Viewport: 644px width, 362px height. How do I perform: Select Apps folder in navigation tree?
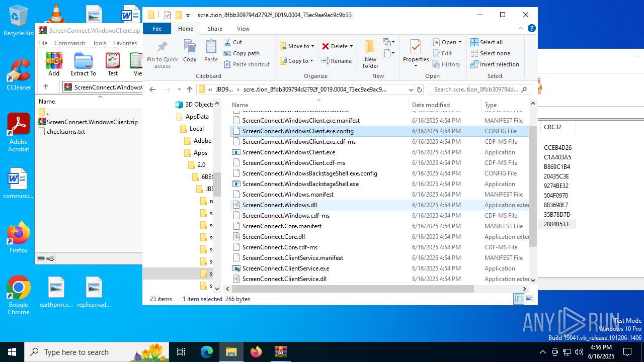click(x=195, y=153)
